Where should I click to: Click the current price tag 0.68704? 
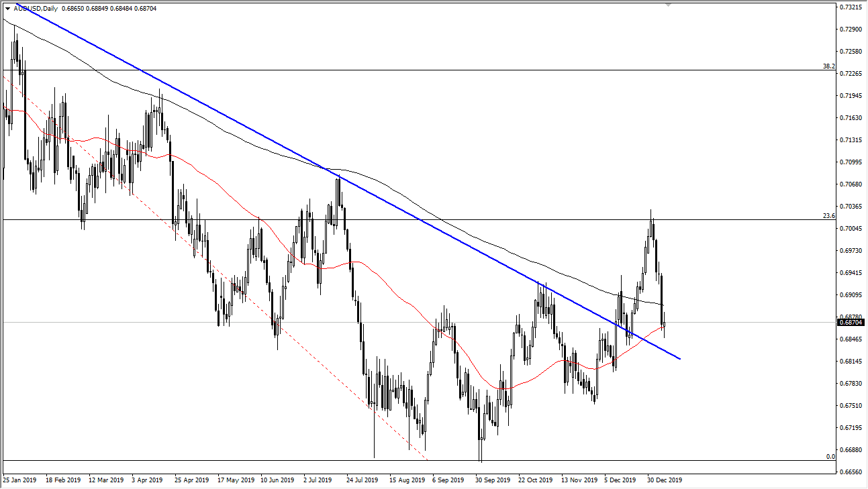pyautogui.click(x=850, y=323)
